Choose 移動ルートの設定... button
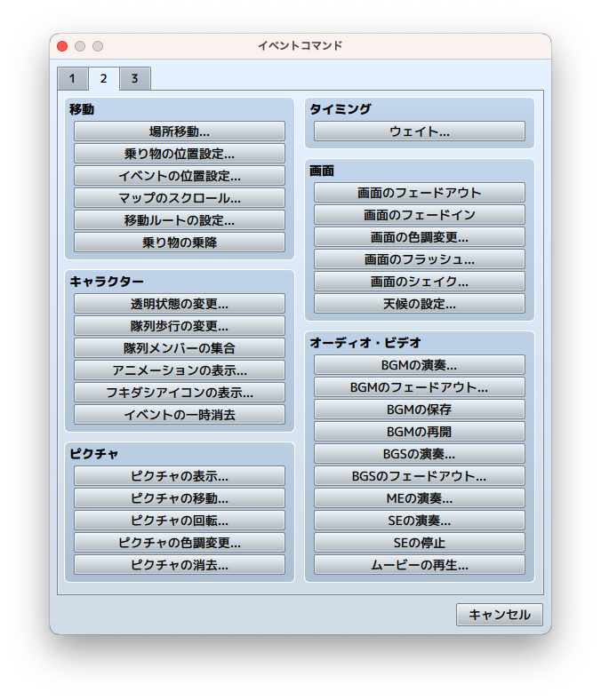 (180, 220)
